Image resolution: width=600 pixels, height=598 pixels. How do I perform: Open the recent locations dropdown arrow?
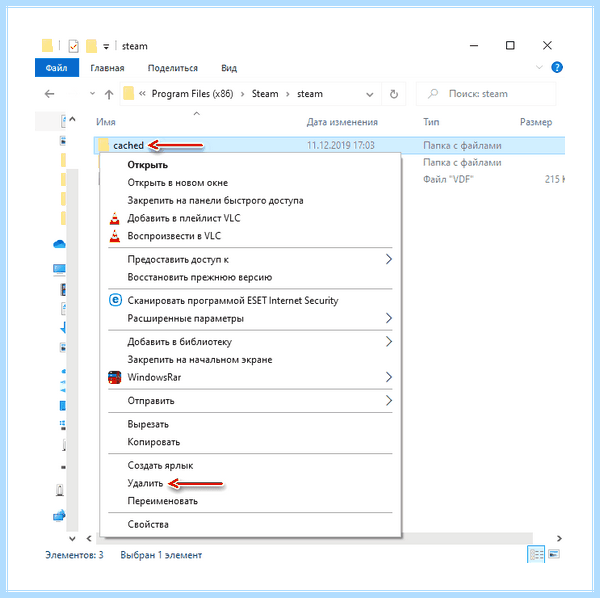(92, 93)
